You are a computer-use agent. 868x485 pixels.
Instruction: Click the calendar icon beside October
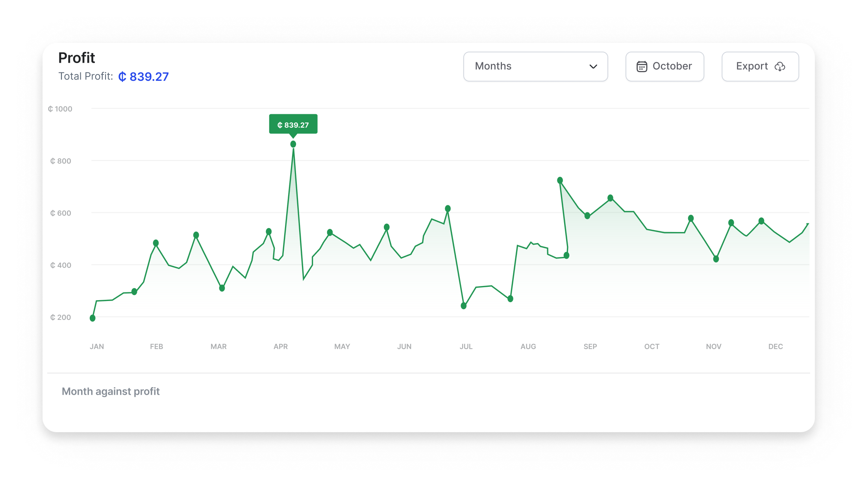[642, 67]
